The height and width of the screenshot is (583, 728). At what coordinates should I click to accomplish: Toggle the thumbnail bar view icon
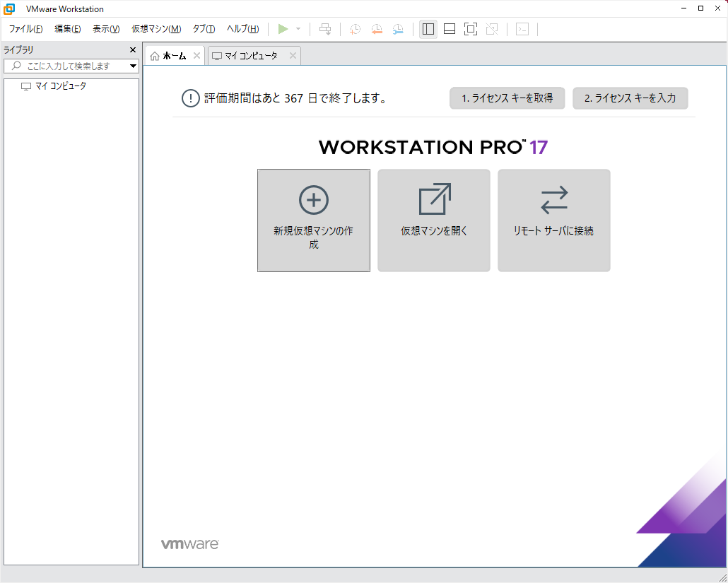point(450,29)
